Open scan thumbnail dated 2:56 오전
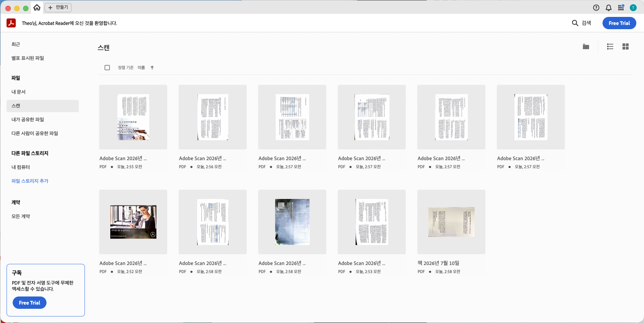 tap(212, 117)
